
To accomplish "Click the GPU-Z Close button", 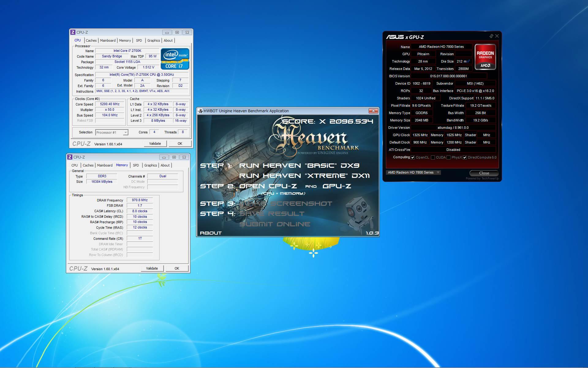I will 484,173.
